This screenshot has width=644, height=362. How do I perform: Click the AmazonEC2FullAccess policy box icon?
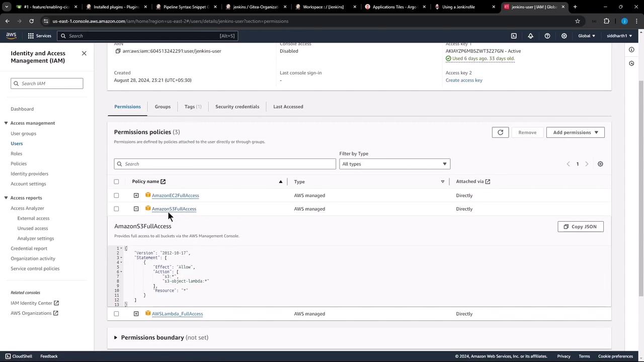click(x=148, y=195)
